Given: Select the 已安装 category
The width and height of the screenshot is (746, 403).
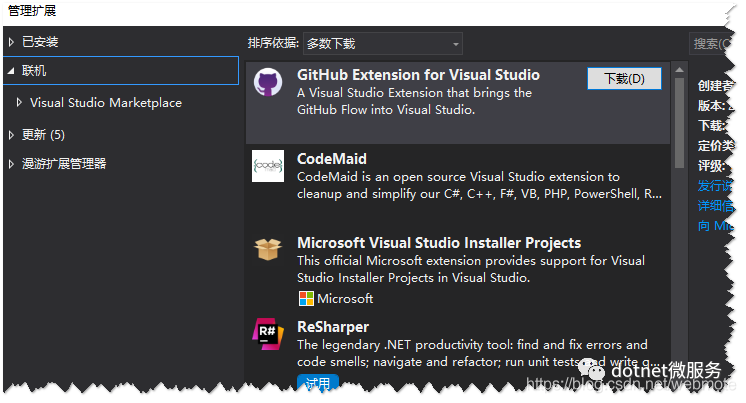Looking at the screenshot, I should click(x=40, y=42).
